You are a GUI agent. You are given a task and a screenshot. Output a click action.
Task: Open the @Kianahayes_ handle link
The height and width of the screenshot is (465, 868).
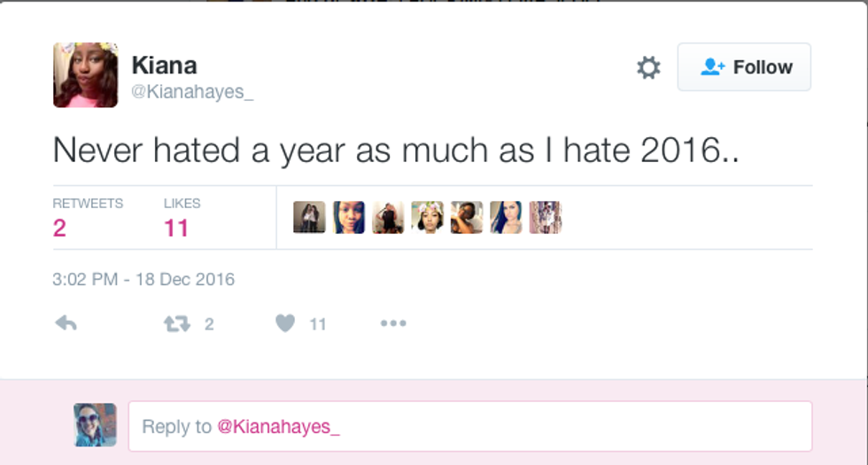[x=192, y=92]
